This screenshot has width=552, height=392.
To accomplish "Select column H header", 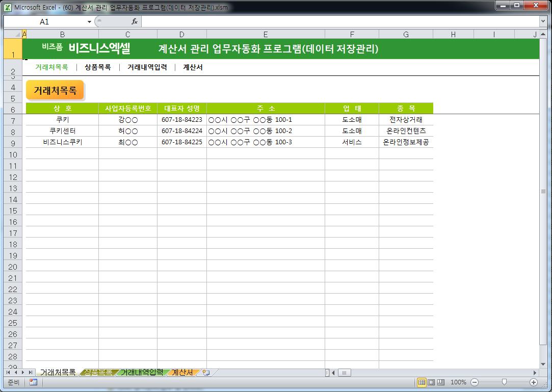I will (x=453, y=34).
